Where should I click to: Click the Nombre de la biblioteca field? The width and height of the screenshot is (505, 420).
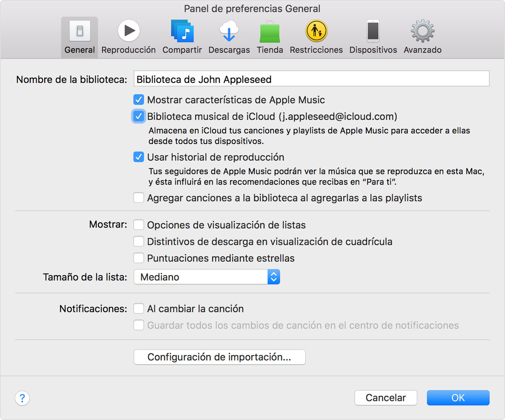311,79
